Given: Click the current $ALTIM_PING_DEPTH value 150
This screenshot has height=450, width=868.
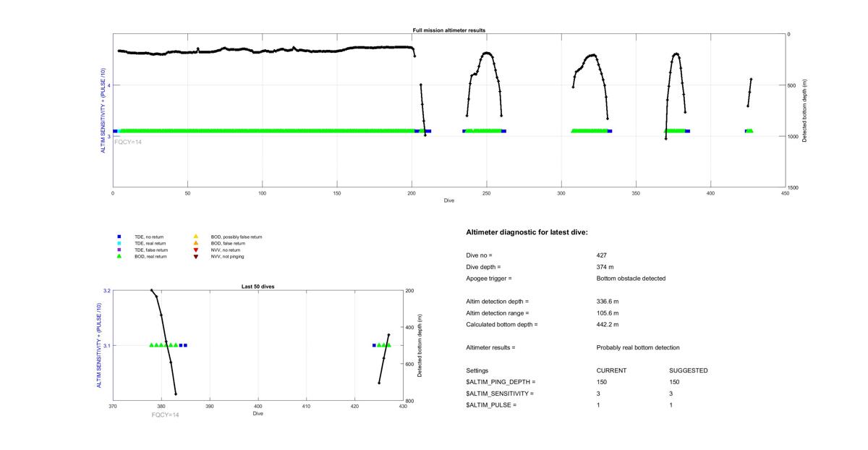Looking at the screenshot, I should click(x=602, y=382).
